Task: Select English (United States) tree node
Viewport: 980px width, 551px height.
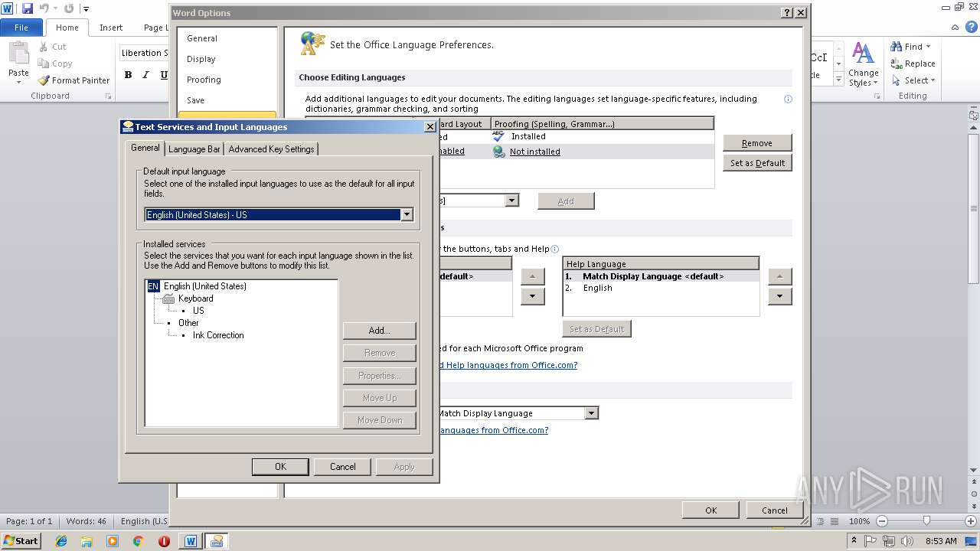Action: pyautogui.click(x=205, y=286)
